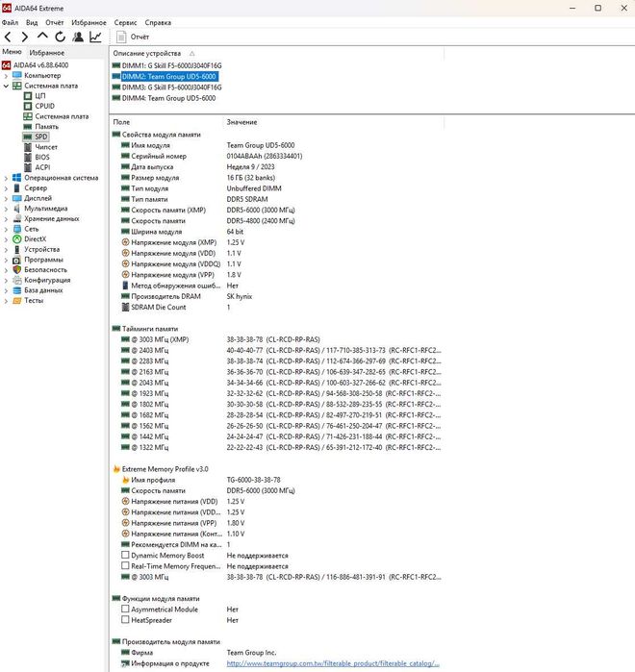Screen dimensions: 635x672
Task: Click the Операционная система Windows icon
Action: point(17,178)
